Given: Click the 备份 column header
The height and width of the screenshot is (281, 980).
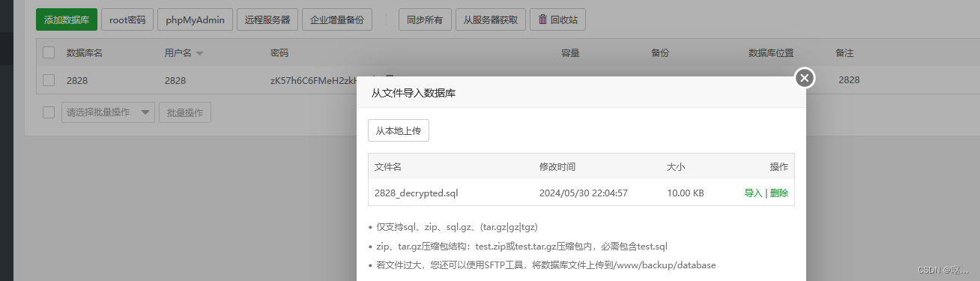Looking at the screenshot, I should click(x=660, y=53).
